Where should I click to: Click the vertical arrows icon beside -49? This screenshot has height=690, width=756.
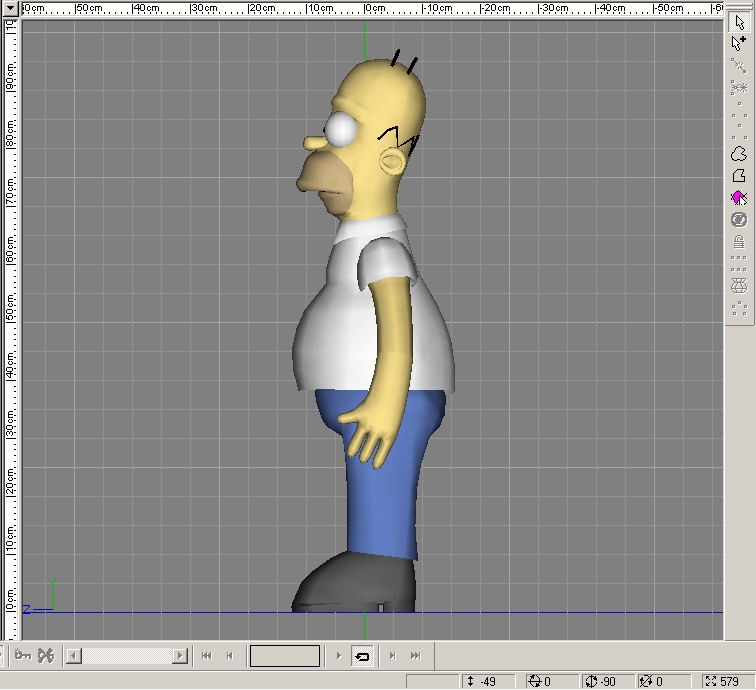point(471,681)
